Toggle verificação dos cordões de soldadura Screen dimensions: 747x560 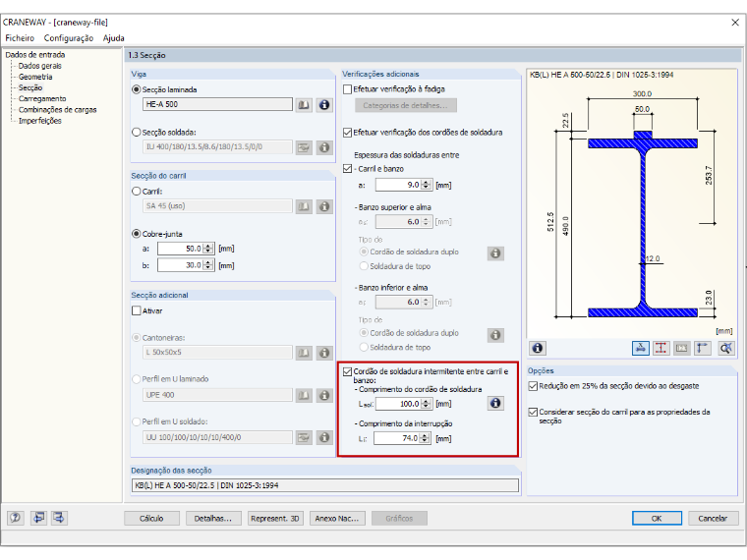pyautogui.click(x=348, y=133)
